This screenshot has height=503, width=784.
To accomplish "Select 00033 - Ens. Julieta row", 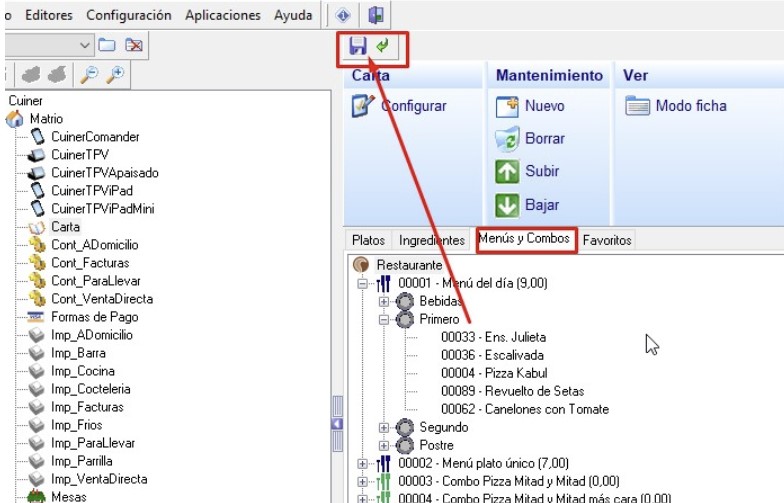I will 494,337.
